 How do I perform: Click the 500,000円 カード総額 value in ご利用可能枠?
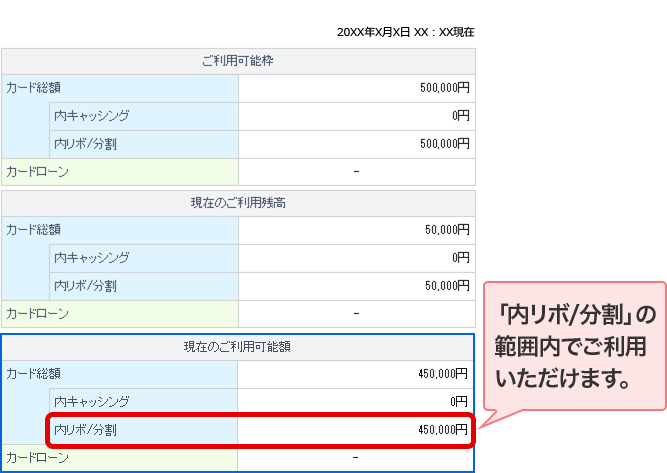[445, 88]
